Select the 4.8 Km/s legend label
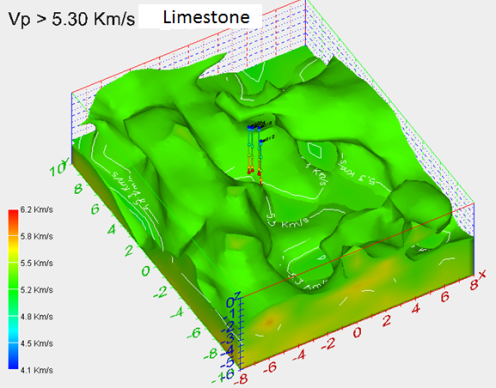The image size is (496, 388). 37,316
